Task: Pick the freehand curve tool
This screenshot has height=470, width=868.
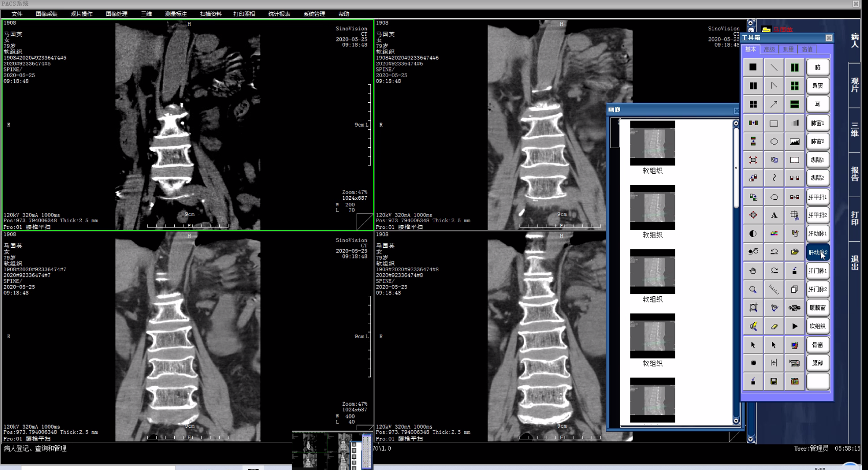Action: tap(774, 178)
